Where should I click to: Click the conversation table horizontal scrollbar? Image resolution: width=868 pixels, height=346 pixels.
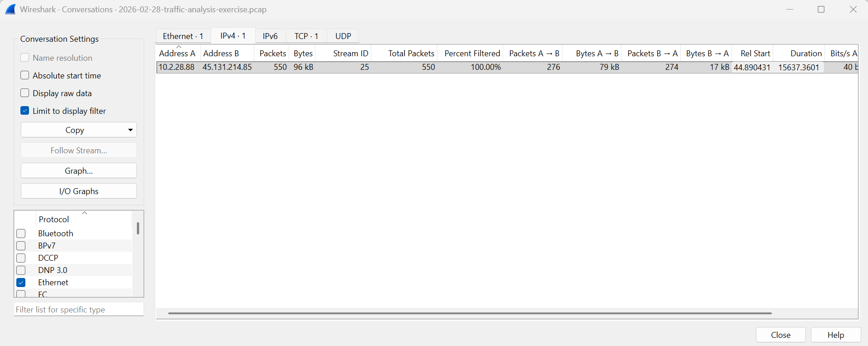click(x=470, y=313)
